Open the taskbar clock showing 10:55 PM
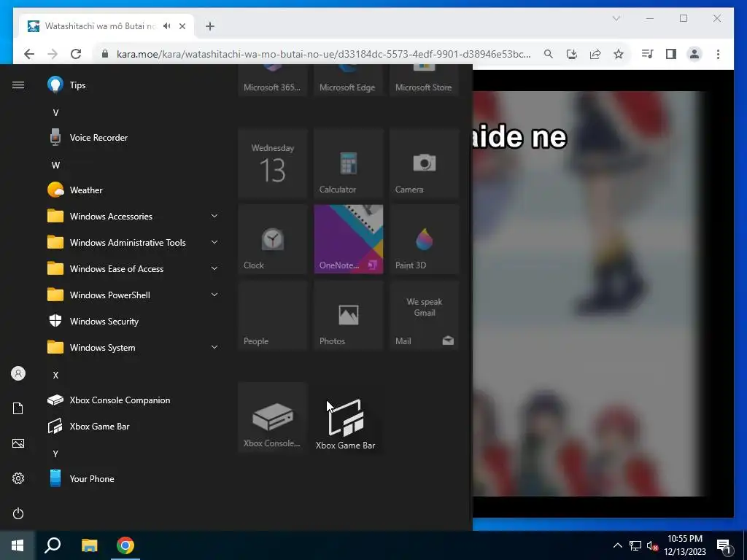 (x=685, y=545)
